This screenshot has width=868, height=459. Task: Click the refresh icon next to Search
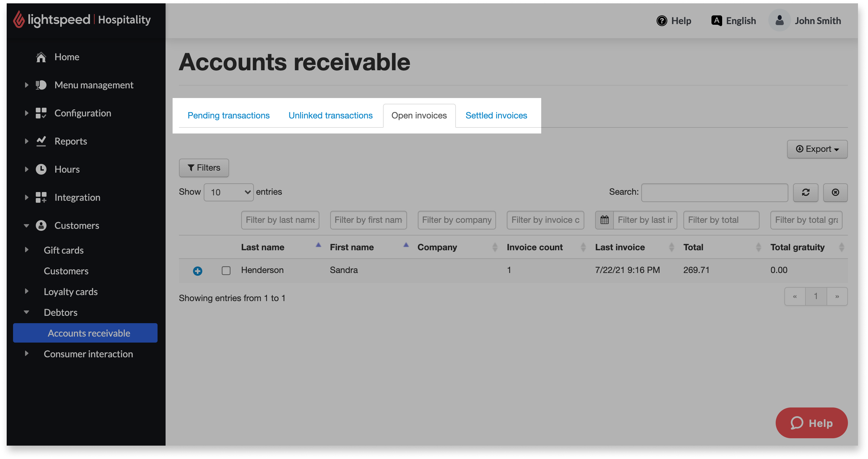[806, 192]
